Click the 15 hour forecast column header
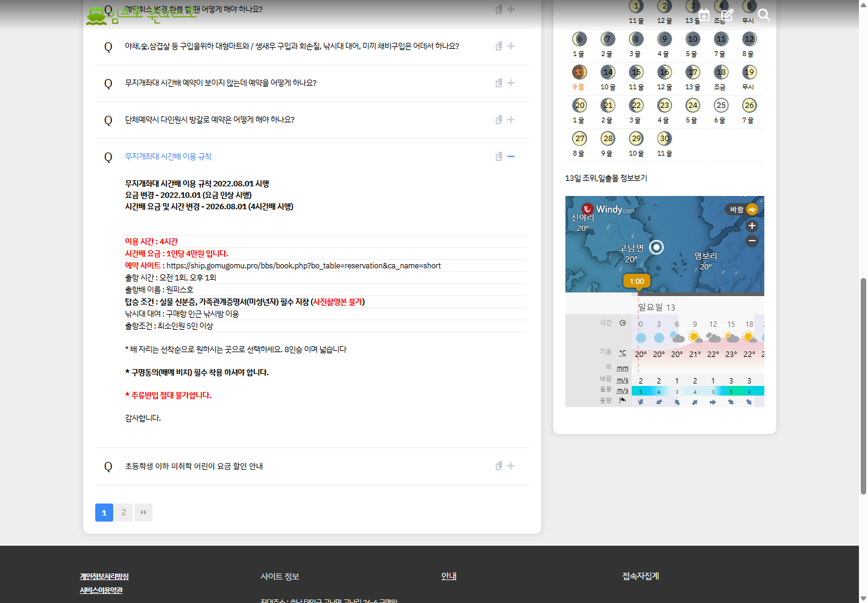The image size is (868, 603). tap(731, 324)
